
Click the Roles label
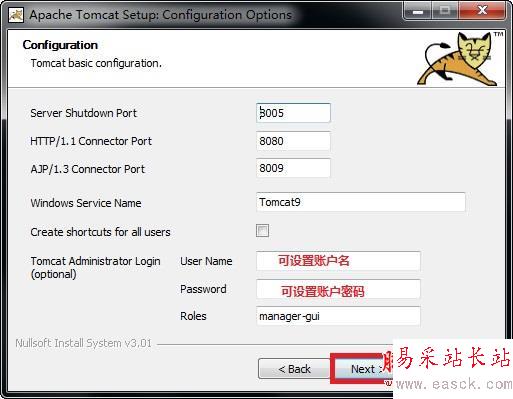click(x=193, y=316)
